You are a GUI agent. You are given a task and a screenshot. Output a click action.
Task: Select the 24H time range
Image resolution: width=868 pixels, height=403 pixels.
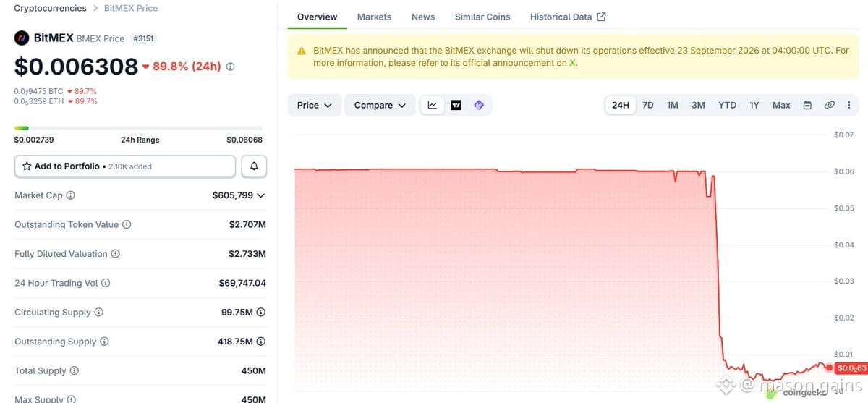point(621,105)
